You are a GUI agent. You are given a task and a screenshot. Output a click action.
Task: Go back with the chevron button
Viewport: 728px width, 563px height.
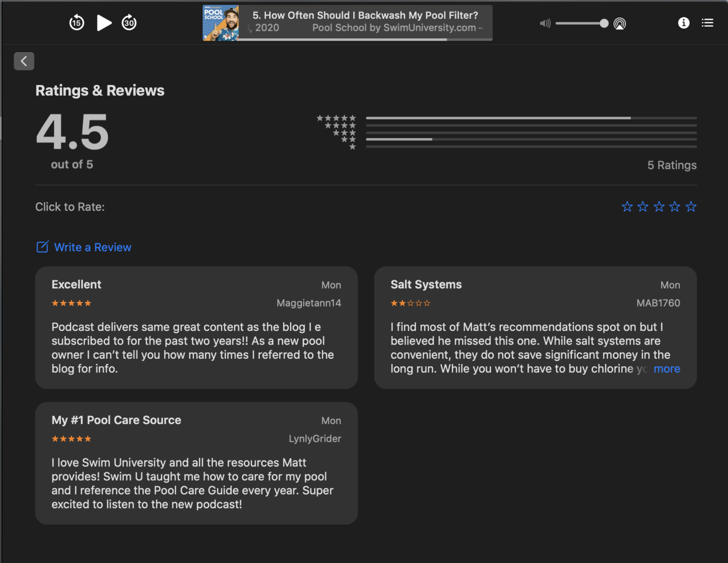pos(24,61)
